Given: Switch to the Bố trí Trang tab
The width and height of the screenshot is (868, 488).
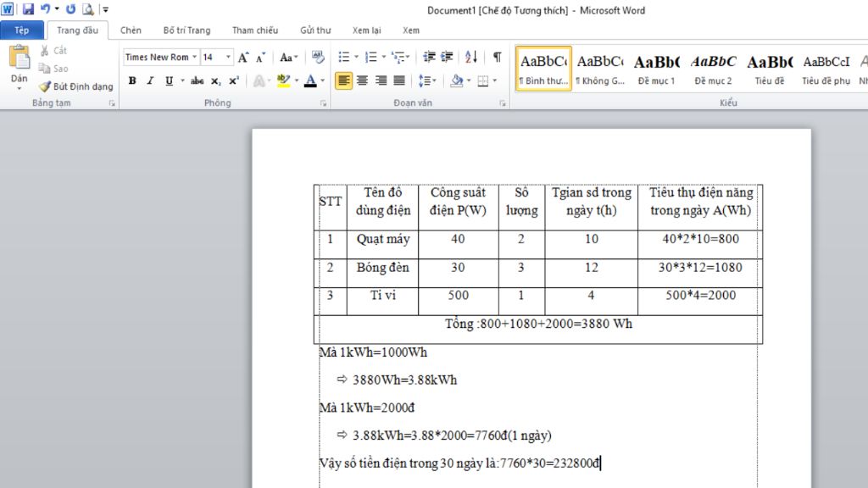Looking at the screenshot, I should (186, 30).
